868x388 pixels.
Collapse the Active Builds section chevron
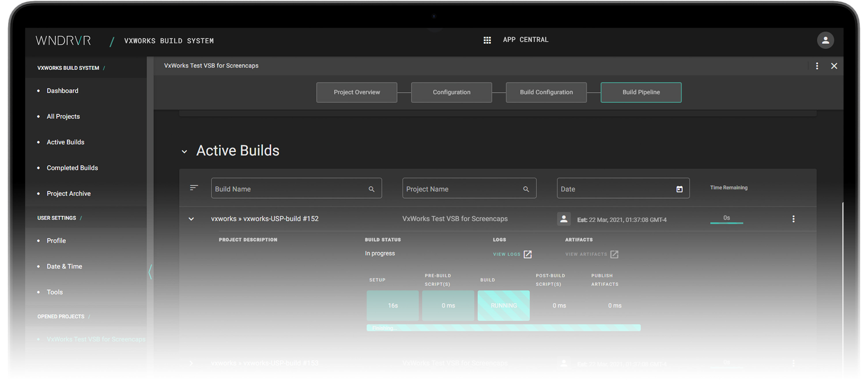tap(184, 152)
